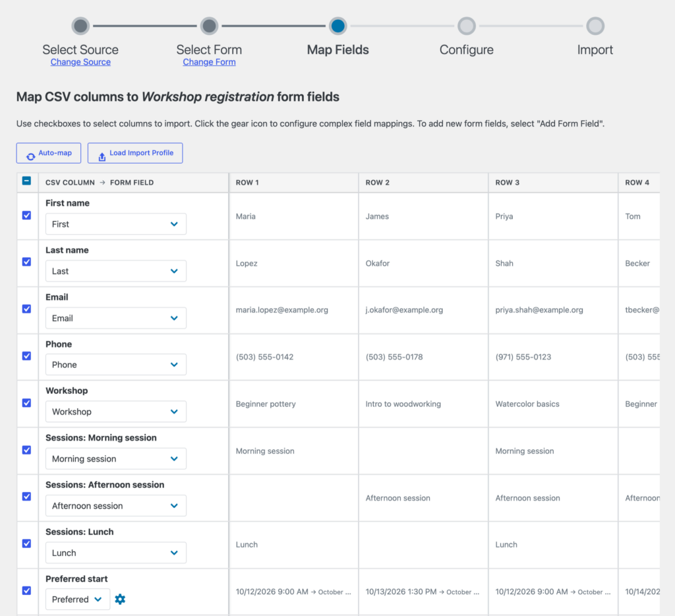
Task: Open the Phone field mapping dropdown
Action: click(x=116, y=365)
